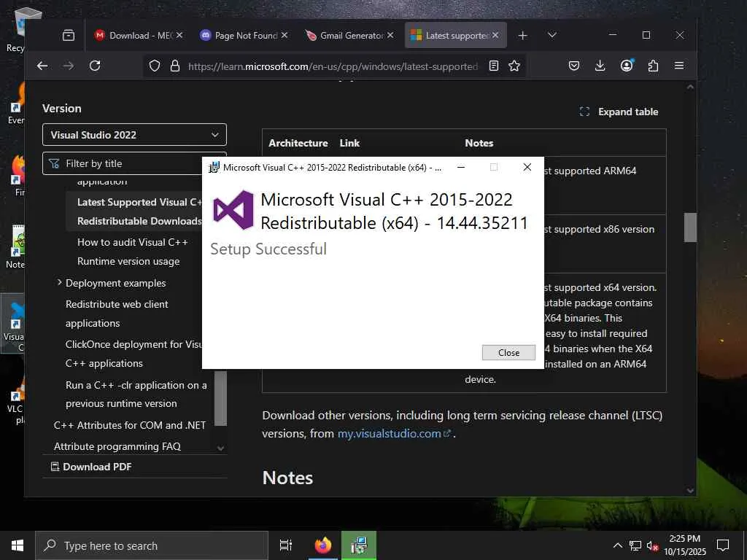Viewport: 747px width, 560px height.
Task: Click the installer taskbar icon
Action: 358,545
